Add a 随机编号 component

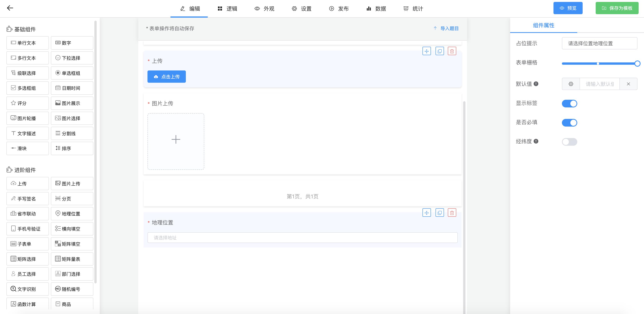(72, 289)
